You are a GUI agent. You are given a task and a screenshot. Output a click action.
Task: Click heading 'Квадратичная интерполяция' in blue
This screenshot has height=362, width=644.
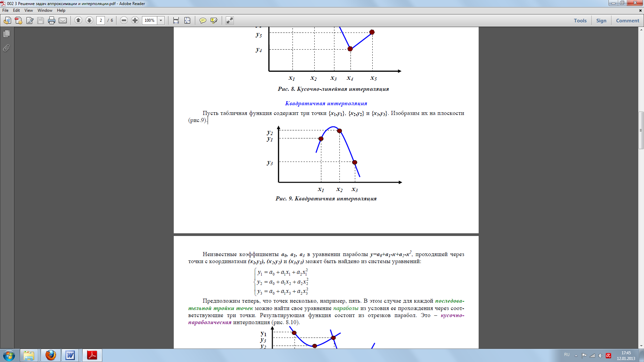pos(326,104)
